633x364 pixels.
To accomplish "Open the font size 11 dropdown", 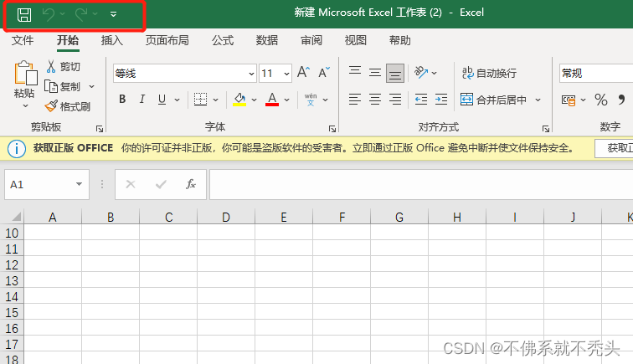I will pos(286,74).
